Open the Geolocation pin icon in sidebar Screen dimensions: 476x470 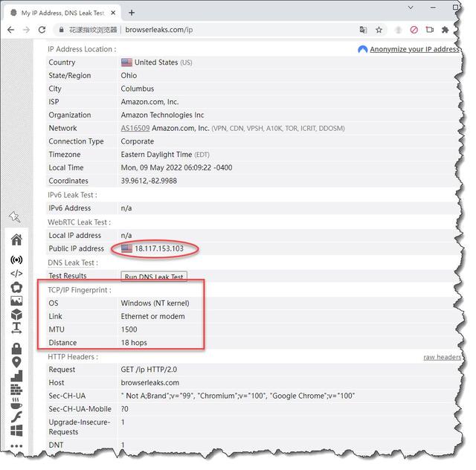click(16, 362)
